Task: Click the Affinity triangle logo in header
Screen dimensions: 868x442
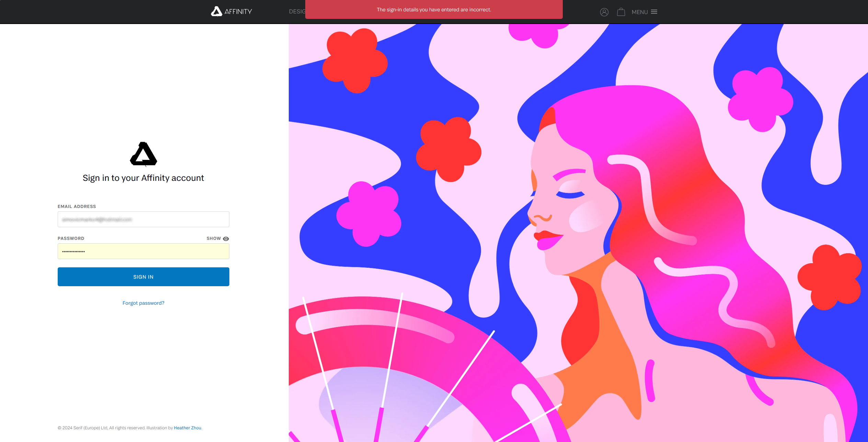Action: pyautogui.click(x=216, y=11)
